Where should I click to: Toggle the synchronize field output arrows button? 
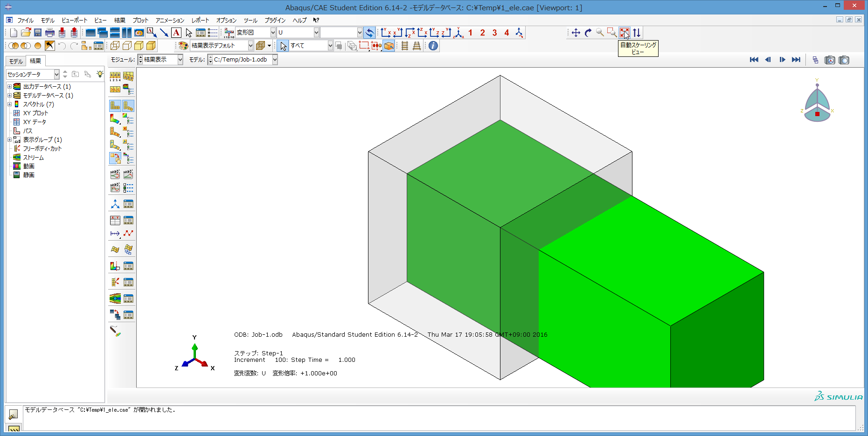coord(369,33)
